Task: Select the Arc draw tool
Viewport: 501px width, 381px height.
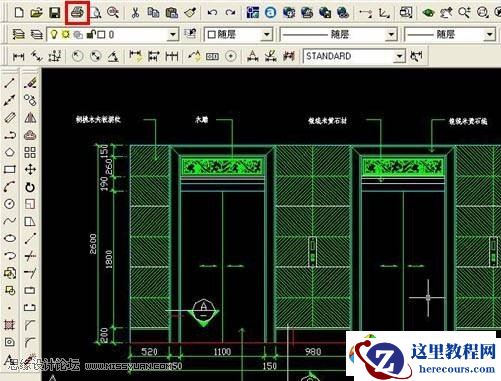Action: point(10,187)
